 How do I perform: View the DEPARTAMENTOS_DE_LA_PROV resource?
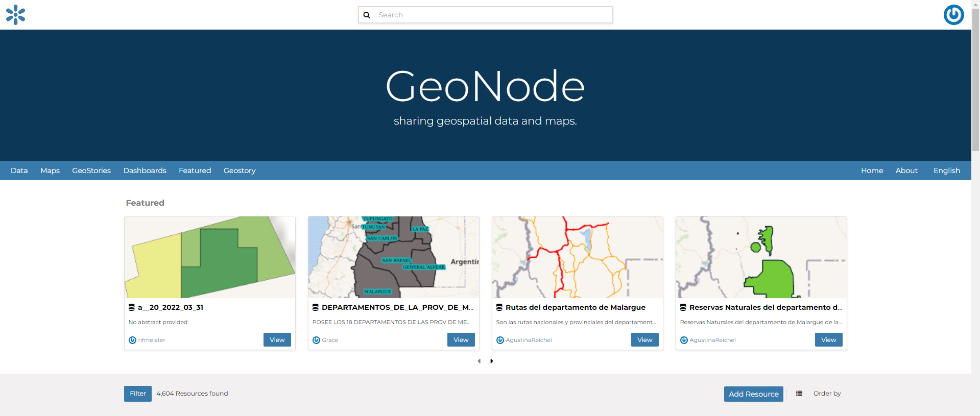pyautogui.click(x=461, y=340)
